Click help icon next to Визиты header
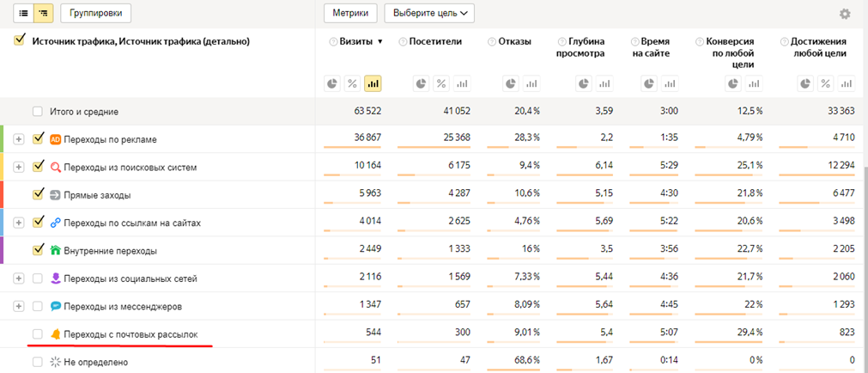Image resolution: width=868 pixels, height=373 pixels. (x=332, y=41)
